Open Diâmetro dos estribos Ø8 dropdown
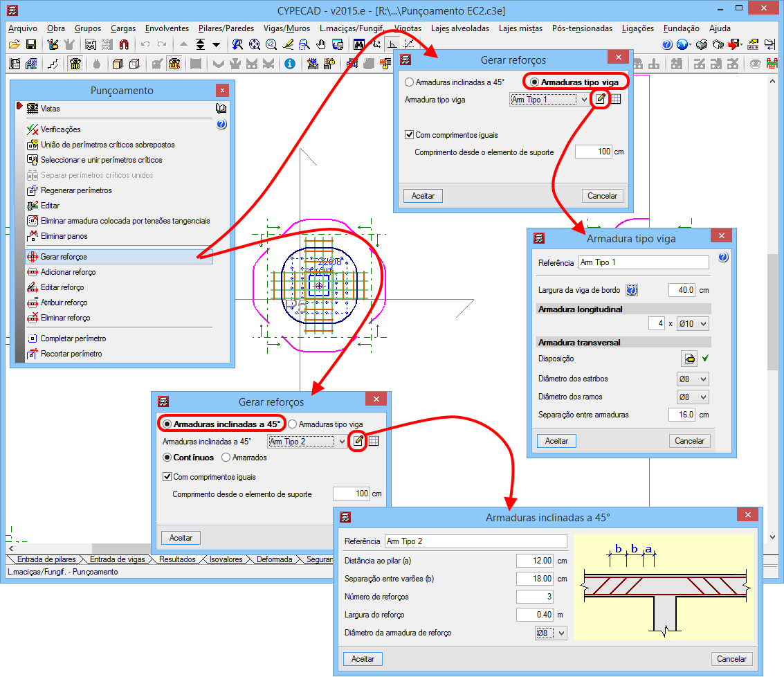This screenshot has height=677, width=784. pos(693,379)
